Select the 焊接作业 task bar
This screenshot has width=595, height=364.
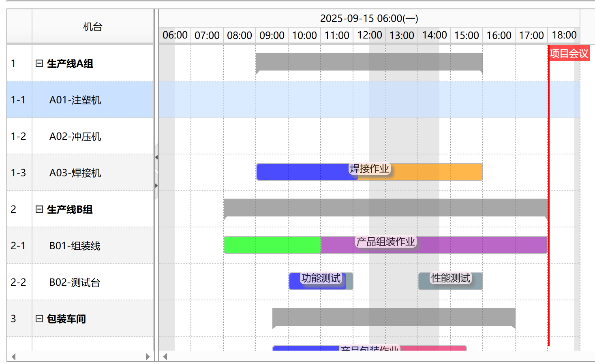(x=370, y=172)
